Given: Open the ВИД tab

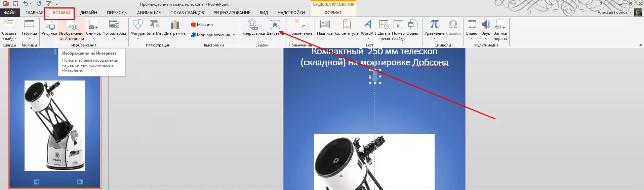Looking at the screenshot, I should point(264,12).
